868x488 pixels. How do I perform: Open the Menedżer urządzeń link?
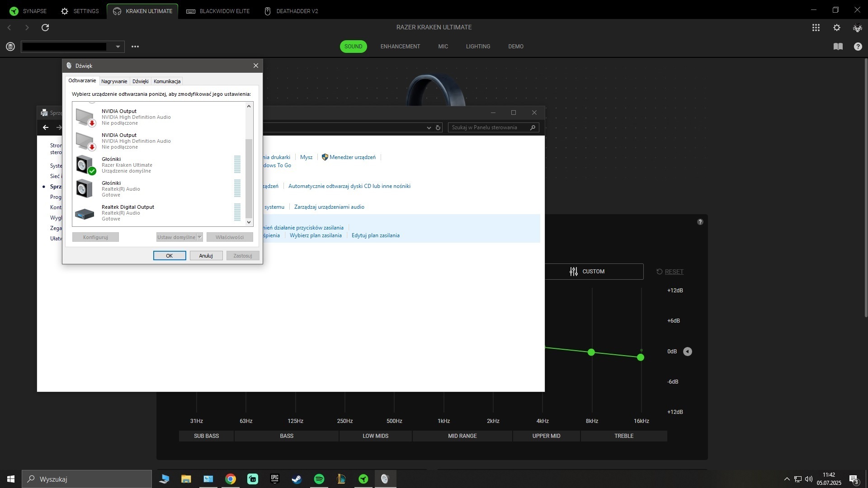[349, 157]
